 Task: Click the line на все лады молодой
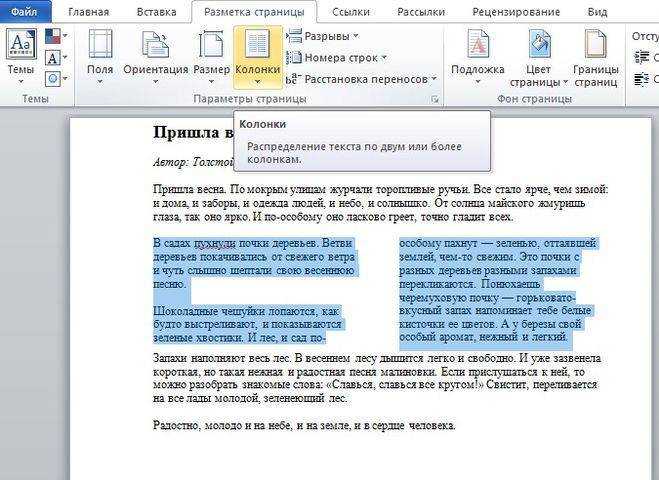(x=250, y=398)
